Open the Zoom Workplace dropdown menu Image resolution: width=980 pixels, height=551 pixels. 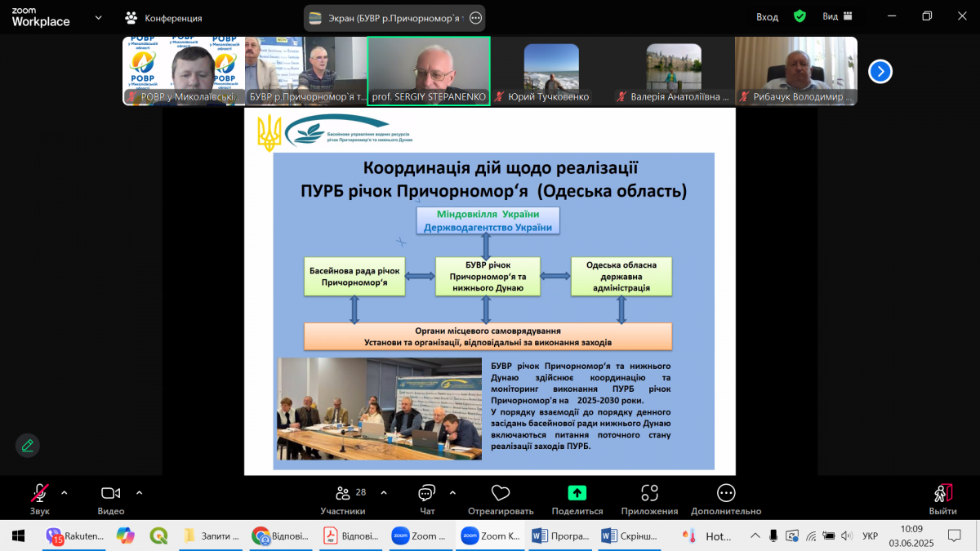tap(98, 17)
